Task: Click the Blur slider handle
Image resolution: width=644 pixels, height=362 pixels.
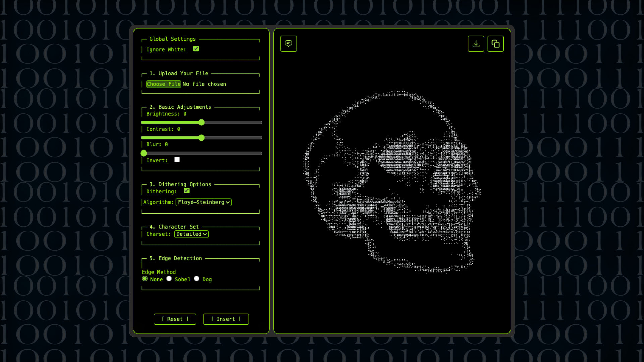Action: point(144,153)
